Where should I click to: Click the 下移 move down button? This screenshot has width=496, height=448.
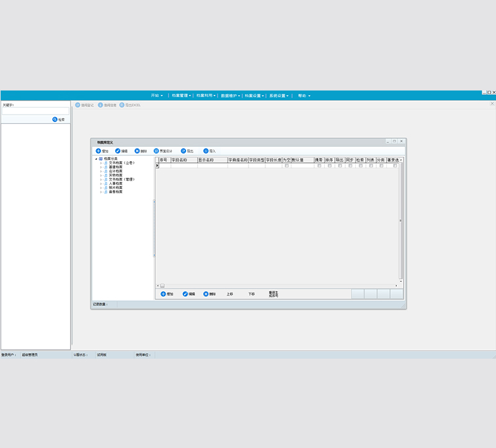[251, 294]
